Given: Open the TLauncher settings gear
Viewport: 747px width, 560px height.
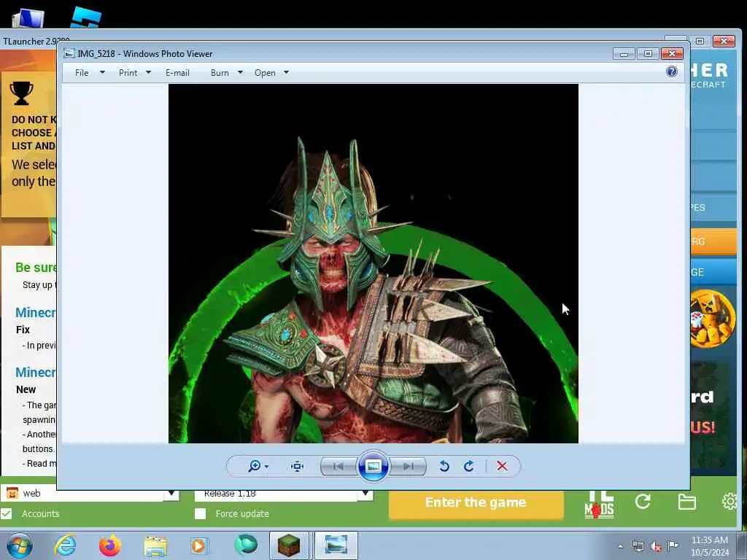Looking at the screenshot, I should 729,502.
